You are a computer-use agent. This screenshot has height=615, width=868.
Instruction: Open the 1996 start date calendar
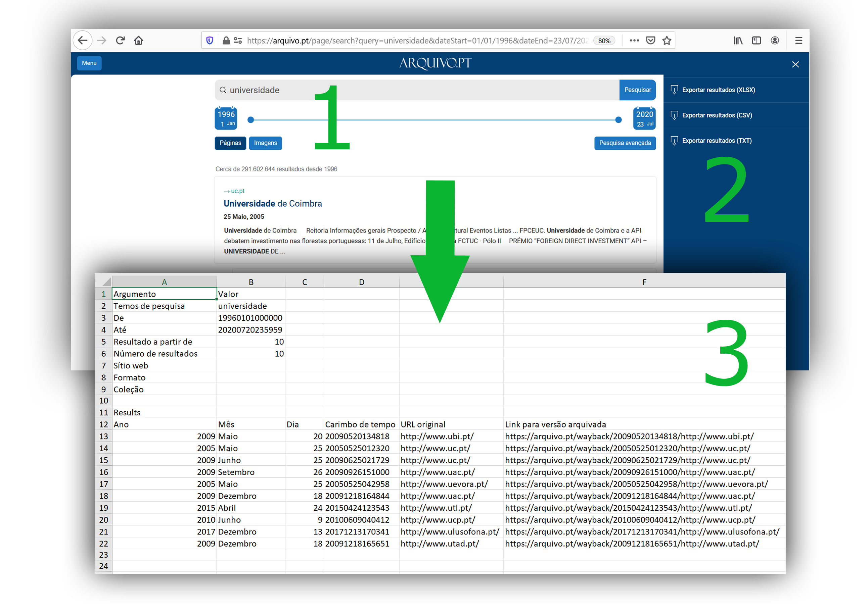point(226,118)
